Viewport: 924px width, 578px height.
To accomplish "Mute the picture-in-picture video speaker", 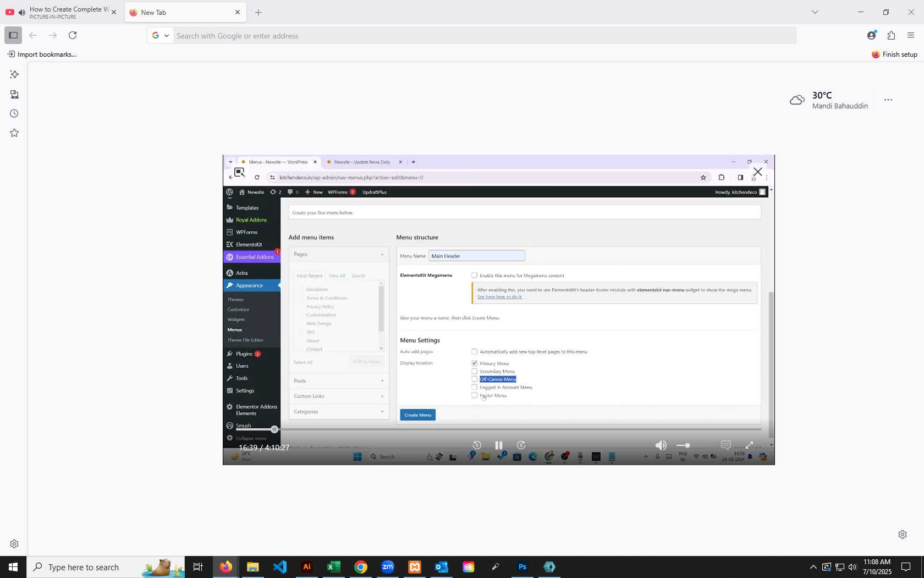I will coord(661,445).
